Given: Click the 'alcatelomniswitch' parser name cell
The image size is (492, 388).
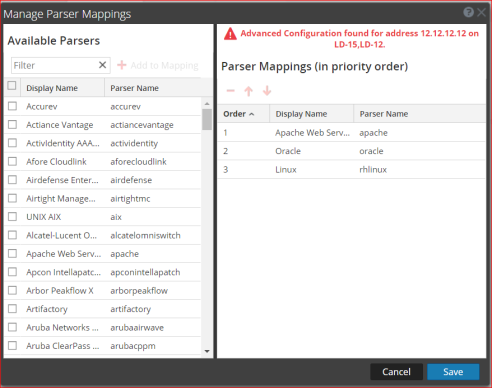Looking at the screenshot, I should [145, 235].
